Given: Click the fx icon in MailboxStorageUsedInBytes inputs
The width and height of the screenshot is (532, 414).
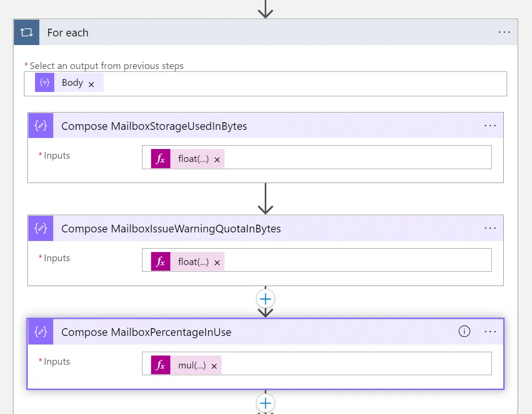Looking at the screenshot, I should pos(161,159).
